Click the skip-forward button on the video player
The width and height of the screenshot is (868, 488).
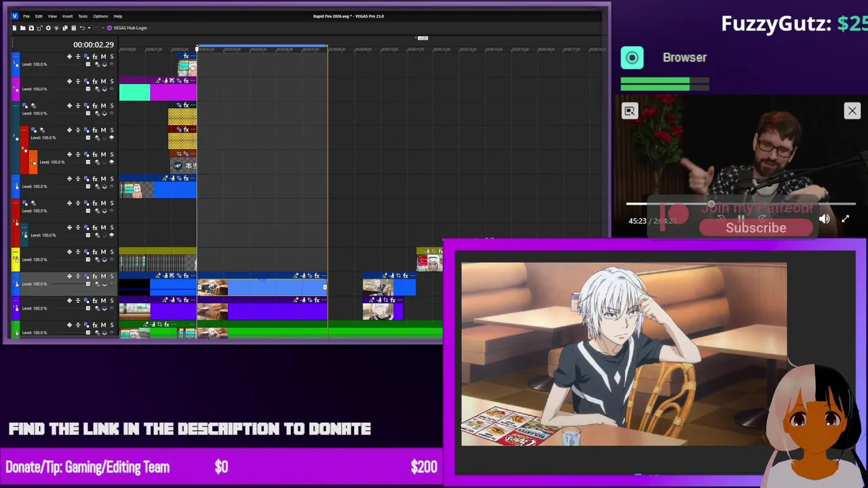762,218
